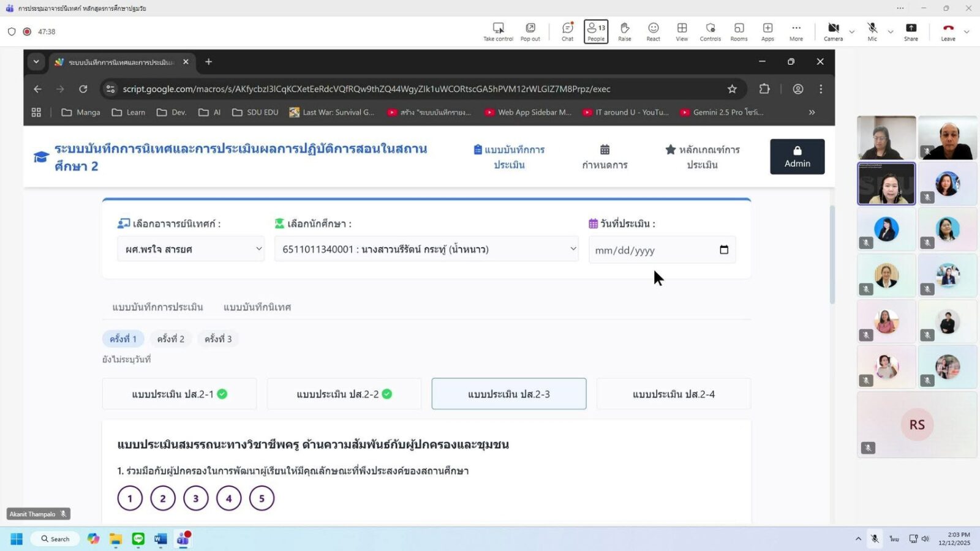Select the ครั้งที่ 2 tab
The height and width of the screenshot is (551, 980).
point(170,339)
